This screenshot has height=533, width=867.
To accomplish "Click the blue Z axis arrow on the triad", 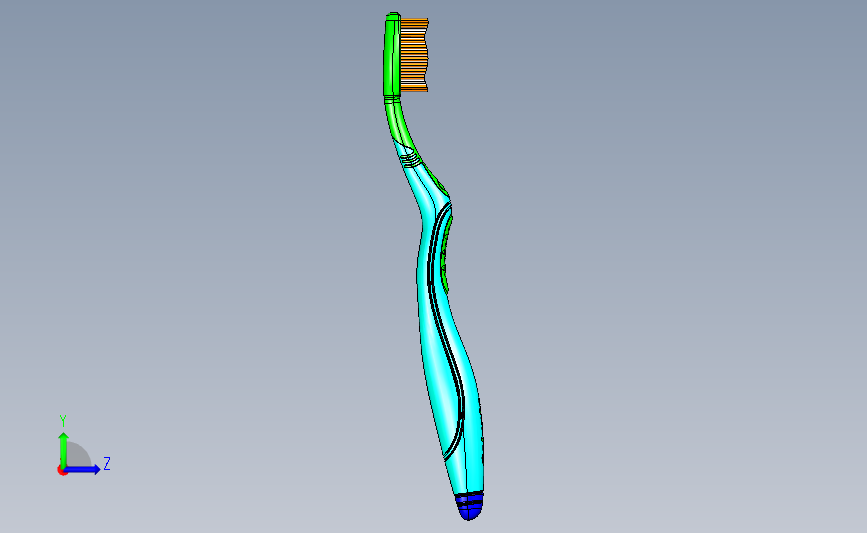I will click(83, 469).
